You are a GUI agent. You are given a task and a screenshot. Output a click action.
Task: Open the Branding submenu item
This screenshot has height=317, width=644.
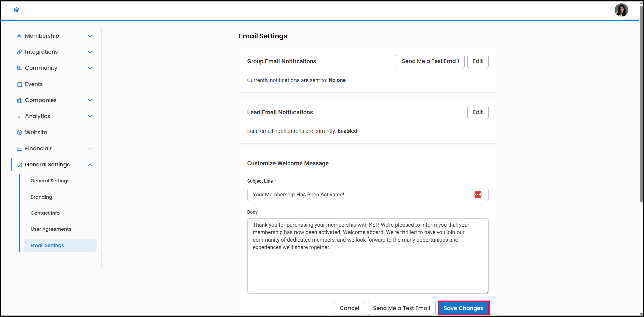(41, 197)
